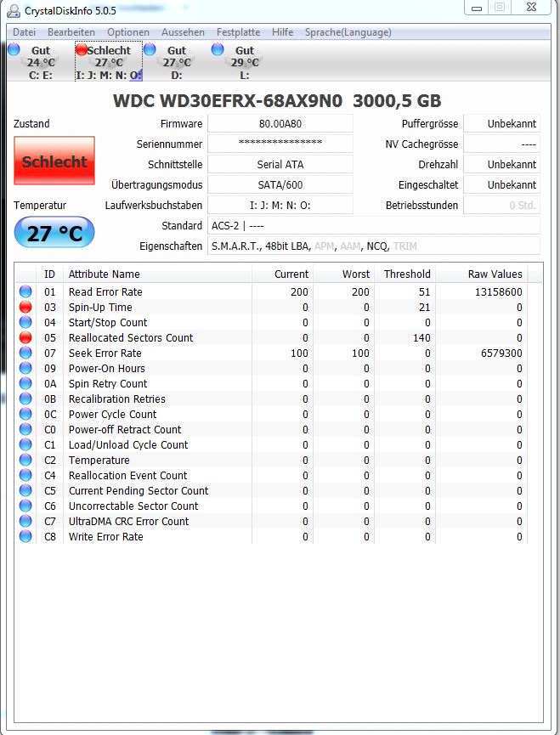Click the Threshold value 140
The height and width of the screenshot is (735, 560).
click(x=421, y=338)
